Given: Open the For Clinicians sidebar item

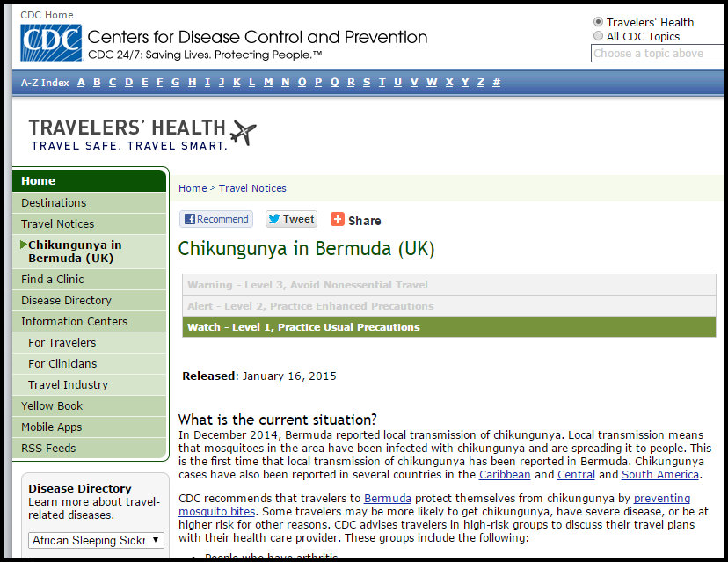Looking at the screenshot, I should point(62,363).
